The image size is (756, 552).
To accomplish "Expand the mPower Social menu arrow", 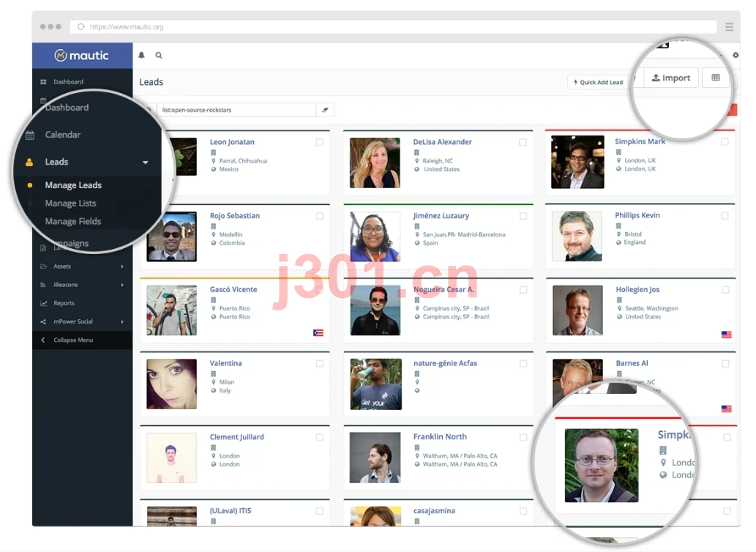I will 122,321.
